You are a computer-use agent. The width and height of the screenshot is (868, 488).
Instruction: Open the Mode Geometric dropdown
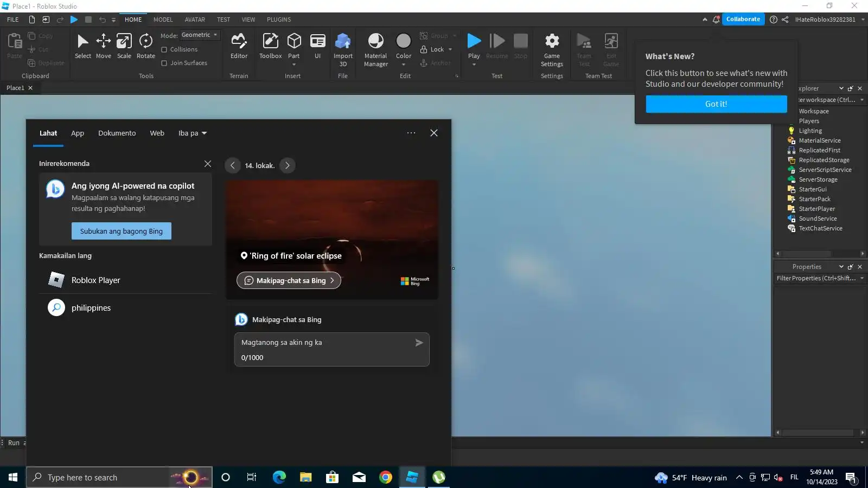tap(200, 35)
